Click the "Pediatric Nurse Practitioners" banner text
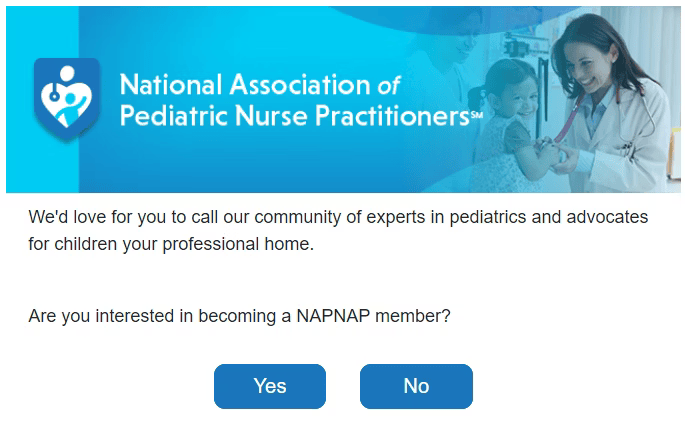685x431 pixels. 295,116
